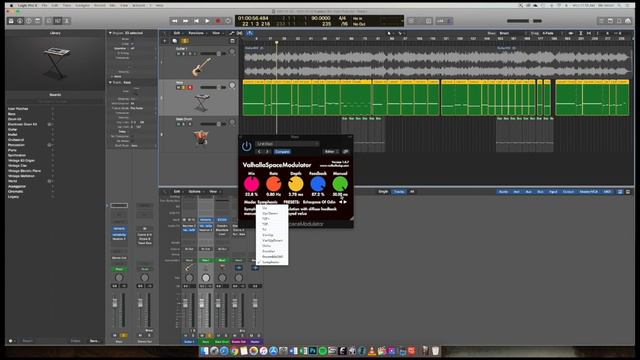This screenshot has width=640, height=360.
Task: Open the Library panel icon in control bar
Action: (11, 21)
